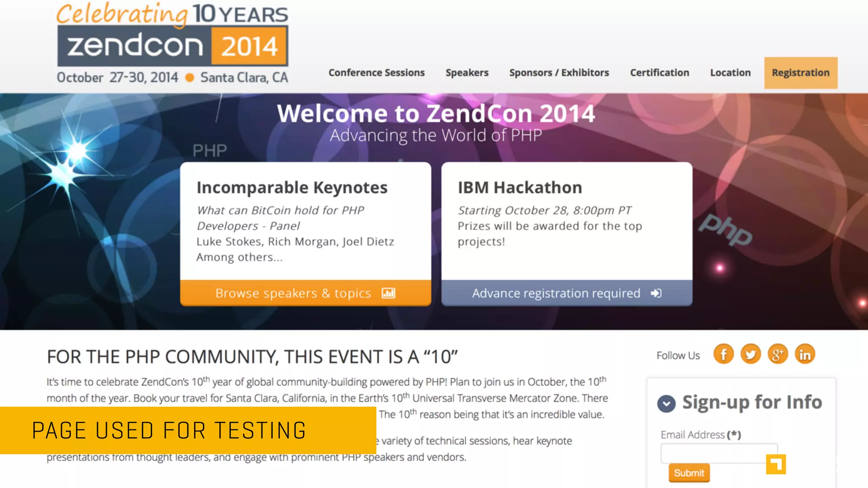Click 'Luke Stokes, Rich Morgan, Joel Dietz' text

coord(295,241)
